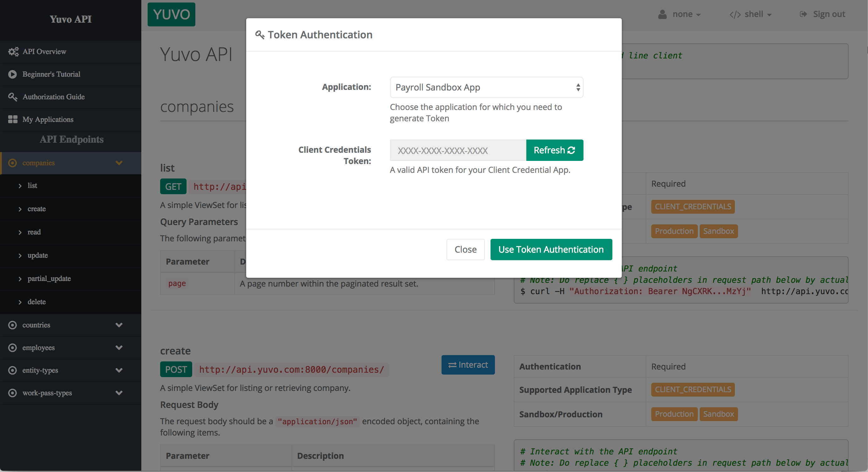Click the Beginner's Tutorial icon
868x472 pixels.
pos(12,74)
